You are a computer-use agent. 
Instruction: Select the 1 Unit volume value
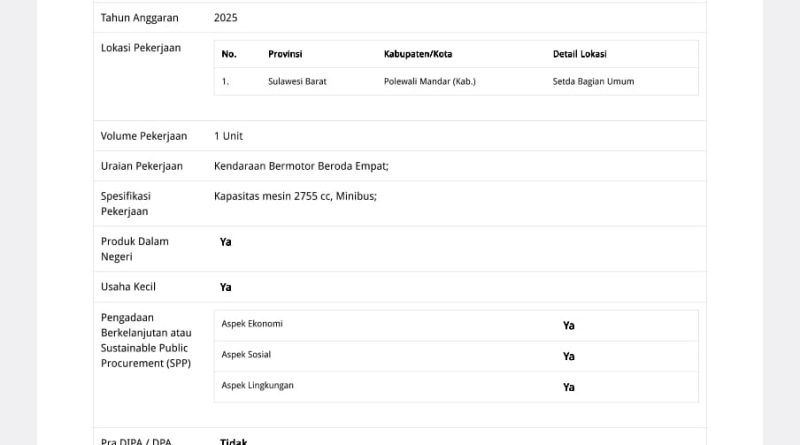[228, 136]
